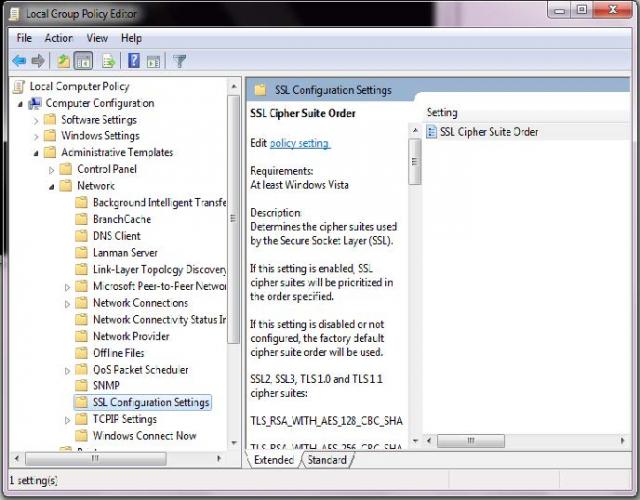Screen dimensions: 640x500
Task: Open Help via blue question mark icon
Action: tap(133, 61)
